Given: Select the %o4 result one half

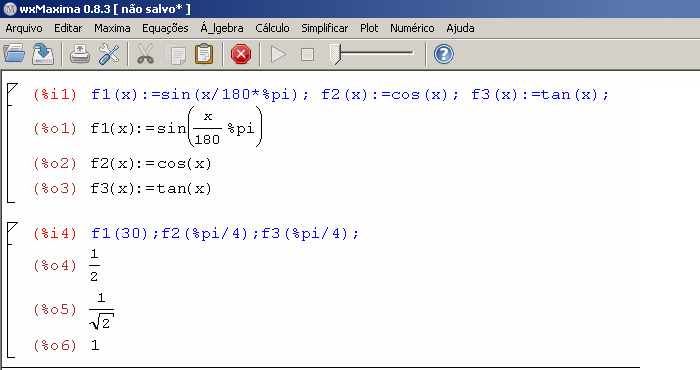Looking at the screenshot, I should [94, 265].
